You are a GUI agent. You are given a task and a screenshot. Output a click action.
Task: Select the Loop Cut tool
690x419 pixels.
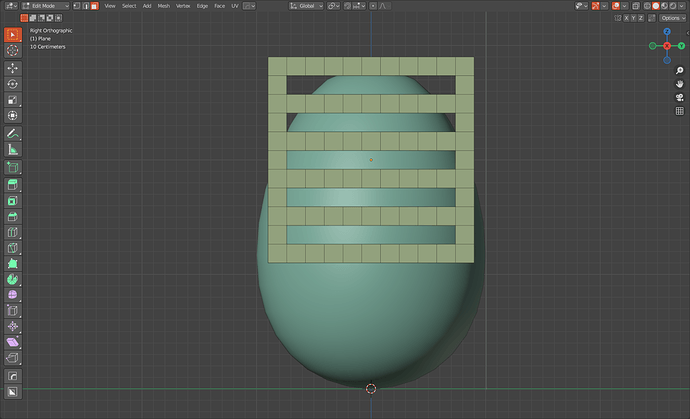tap(13, 232)
